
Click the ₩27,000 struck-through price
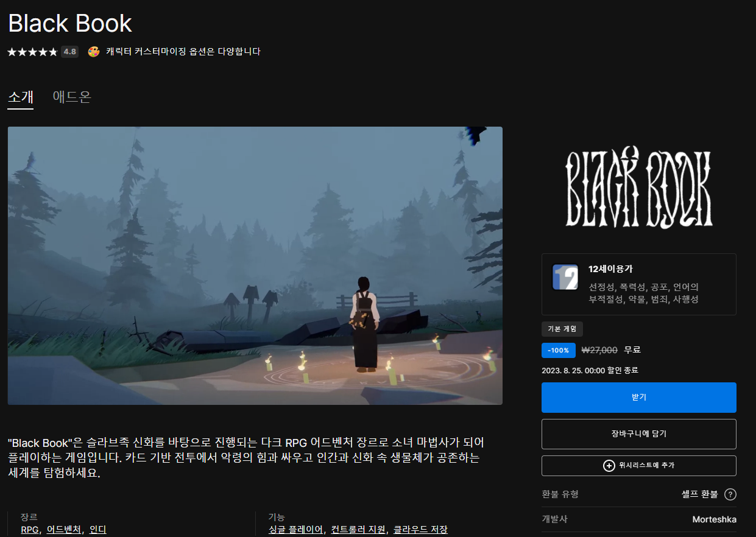(x=599, y=350)
